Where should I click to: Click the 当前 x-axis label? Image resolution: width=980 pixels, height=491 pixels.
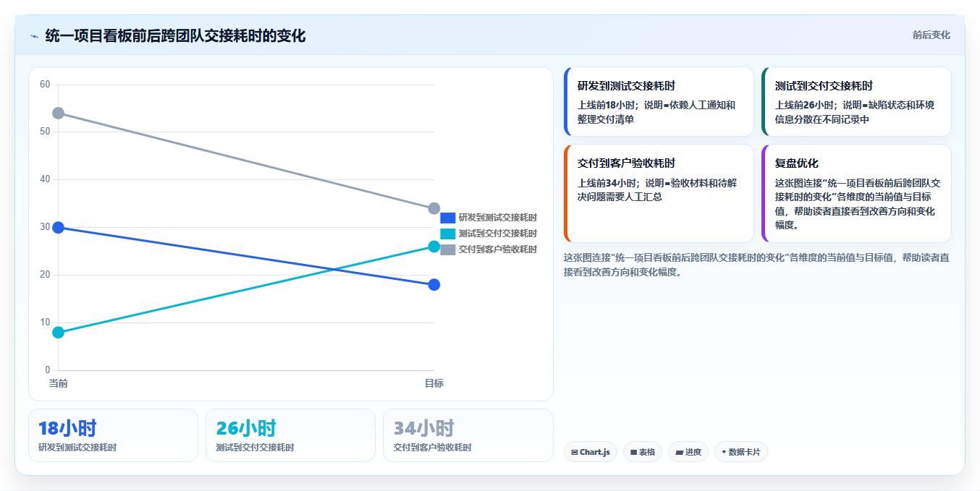[x=59, y=383]
